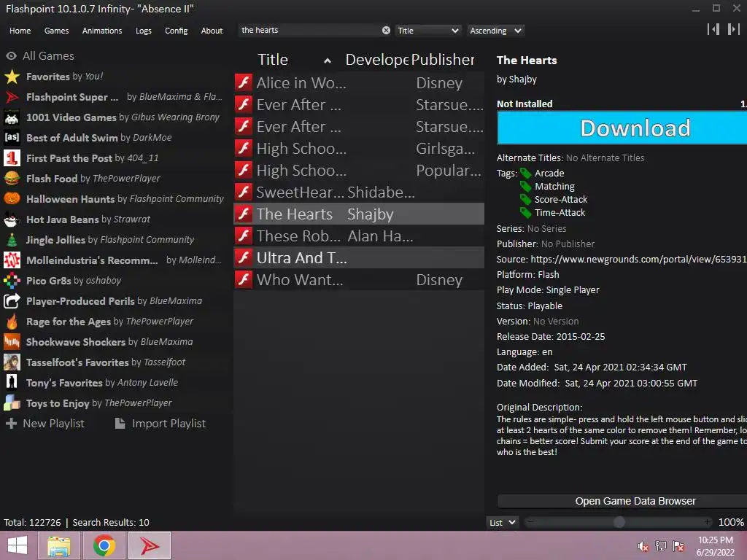Sort by the Developer column header
747x560 pixels.
[377, 60]
